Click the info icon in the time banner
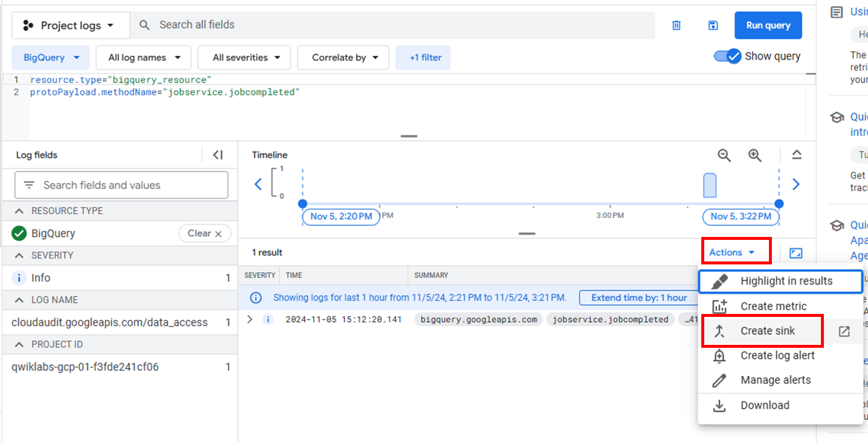This screenshot has height=442, width=868. click(256, 298)
